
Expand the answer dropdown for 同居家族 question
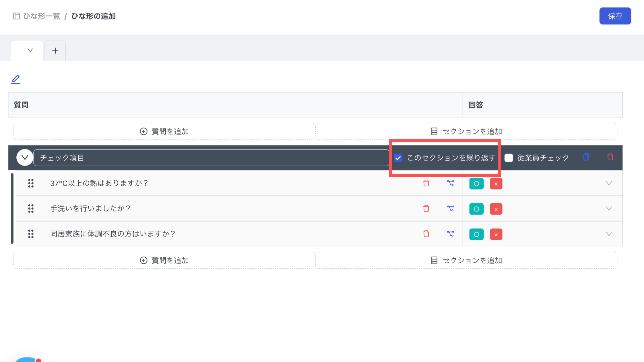coord(609,234)
